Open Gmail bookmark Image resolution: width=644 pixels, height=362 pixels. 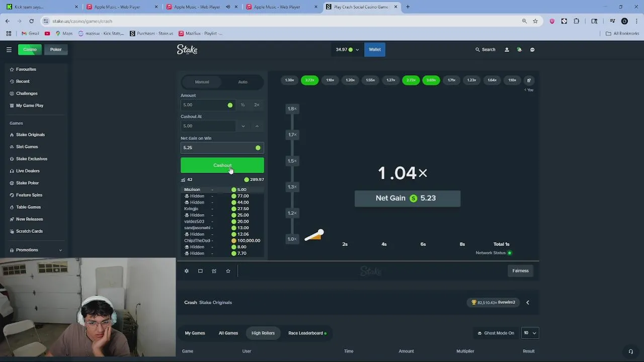click(x=30, y=33)
